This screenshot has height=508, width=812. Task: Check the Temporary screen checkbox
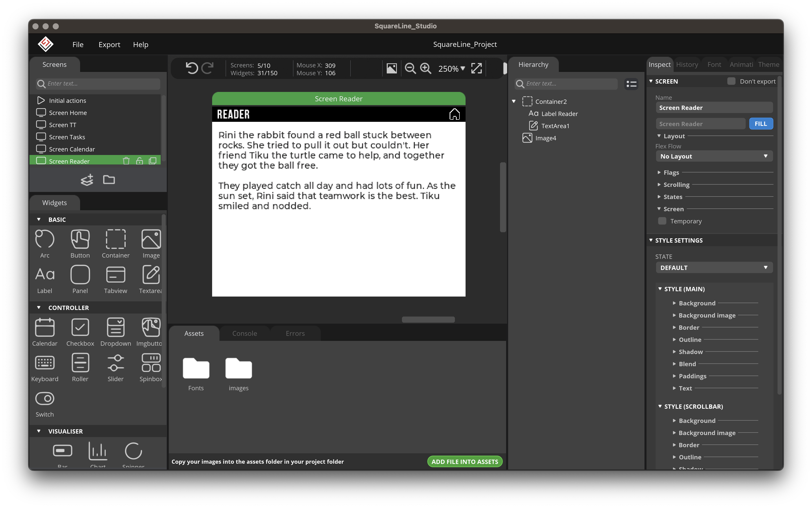click(x=662, y=221)
